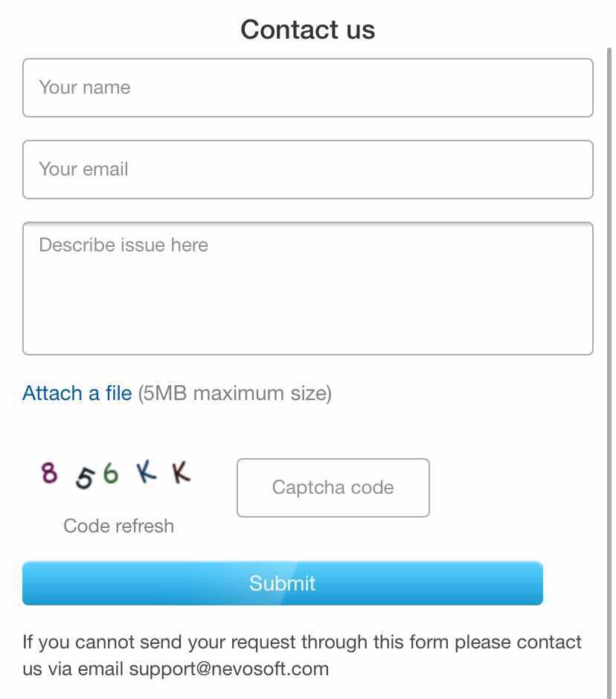Viewport: 616px width, 699px height.
Task: Click the green 6 in the captcha
Action: tap(111, 473)
